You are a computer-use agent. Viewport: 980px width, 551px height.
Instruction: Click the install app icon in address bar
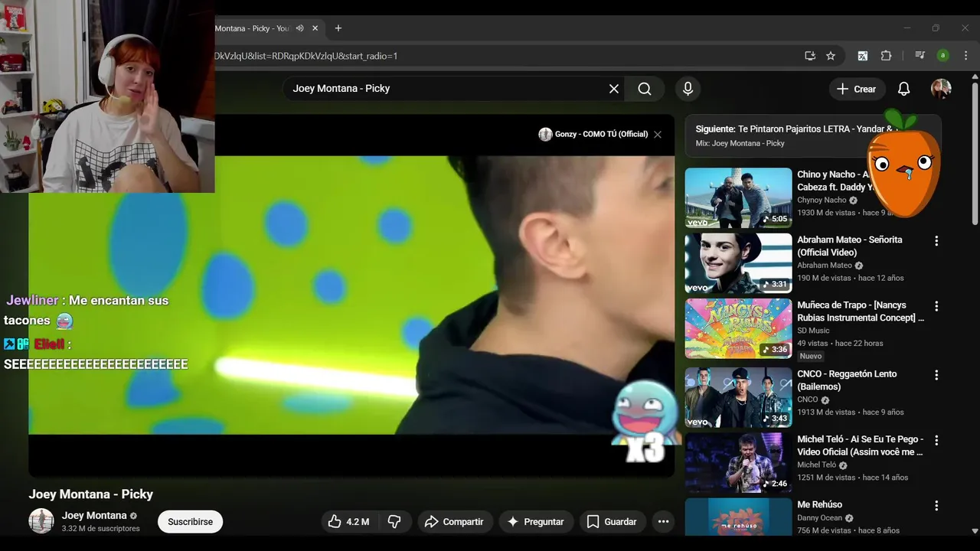810,56
